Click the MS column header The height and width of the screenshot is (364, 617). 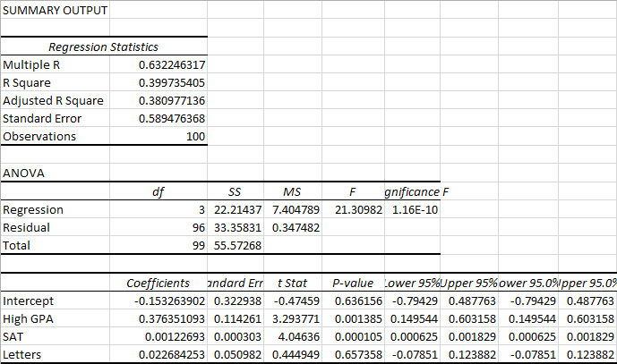coord(293,191)
